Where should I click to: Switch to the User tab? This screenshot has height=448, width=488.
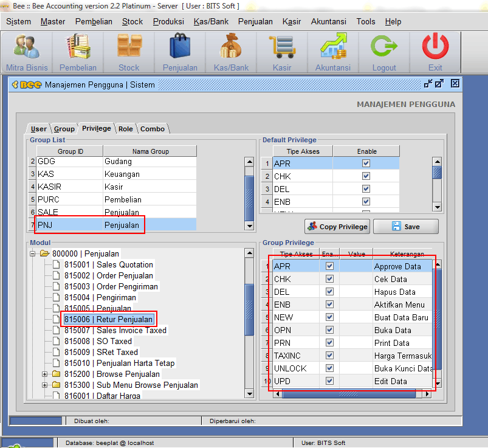tap(39, 129)
